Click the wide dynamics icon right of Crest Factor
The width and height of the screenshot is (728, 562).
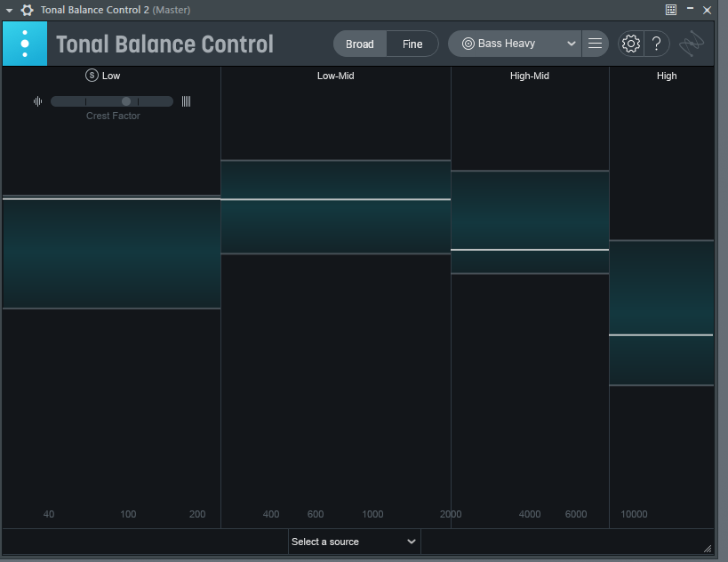pos(186,101)
